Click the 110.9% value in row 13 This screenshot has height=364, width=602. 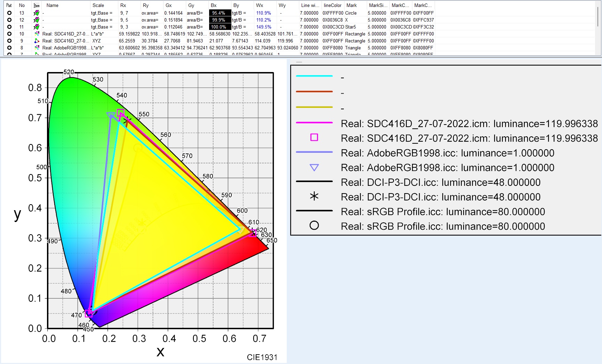tap(264, 13)
